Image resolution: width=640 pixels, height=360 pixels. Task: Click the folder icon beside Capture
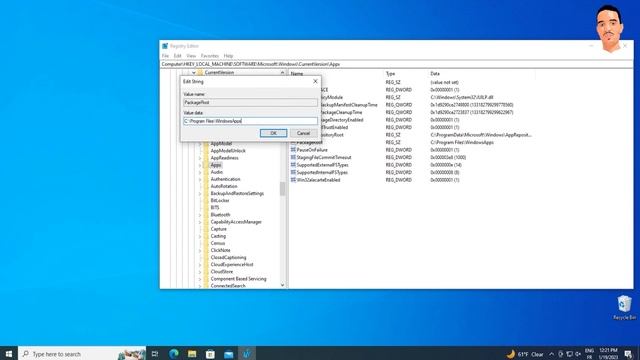click(206, 229)
